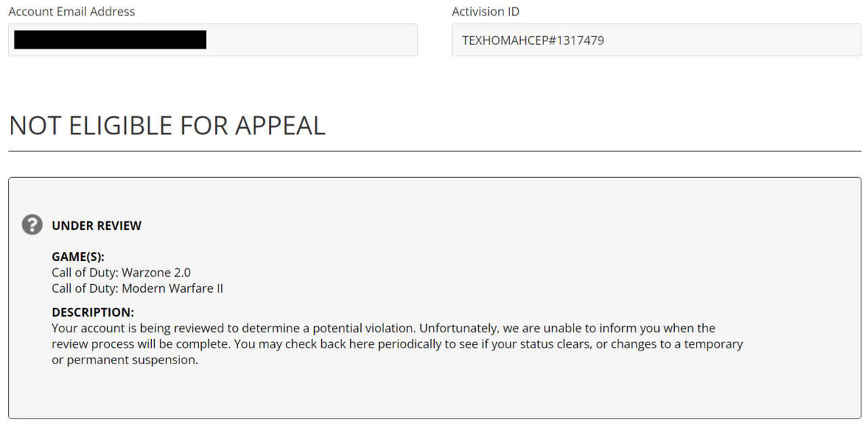868x425 pixels.
Task: Focus the Account Email Address input field
Action: [213, 40]
